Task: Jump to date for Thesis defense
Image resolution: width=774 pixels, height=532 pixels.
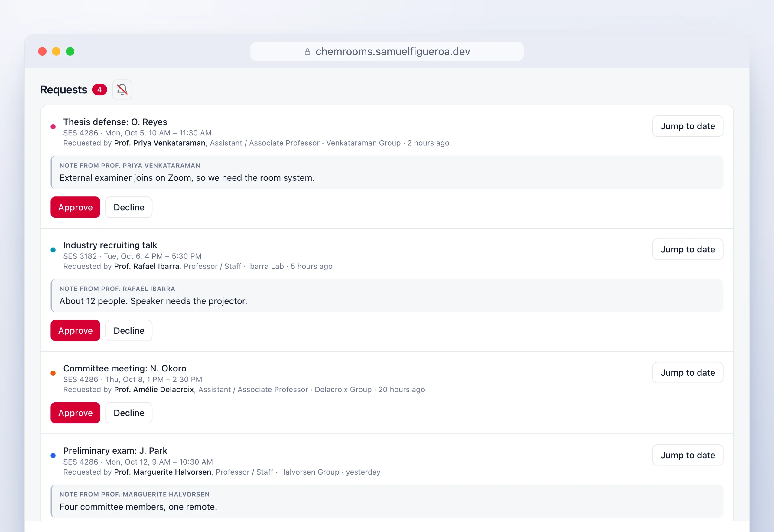Action: [x=688, y=126]
